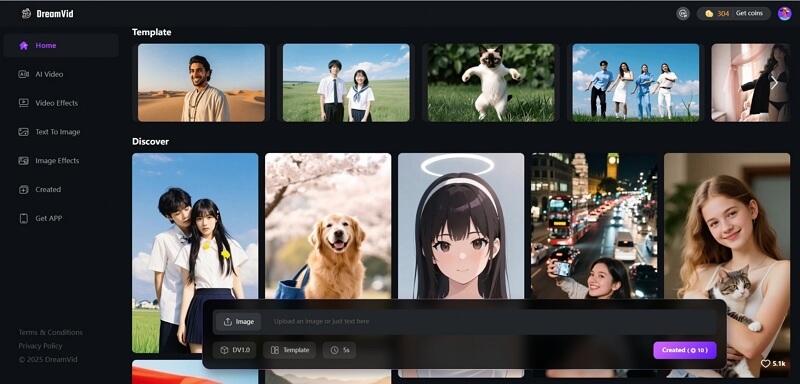Viewport: 800px width, 384px height.
Task: Select the school uniform couple template
Action: tap(346, 83)
